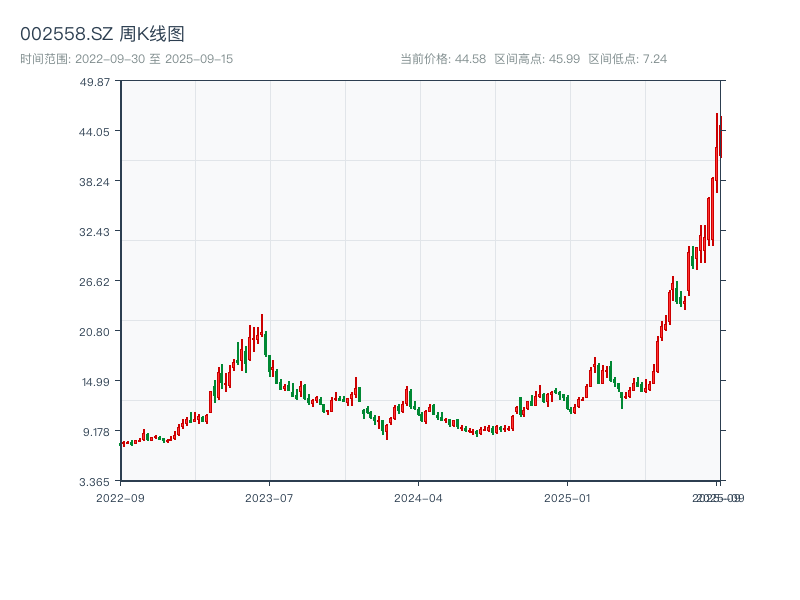Image resolution: width=800 pixels, height=600 pixels.
Task: Click the x-axis label 2024-04
Action: [418, 498]
